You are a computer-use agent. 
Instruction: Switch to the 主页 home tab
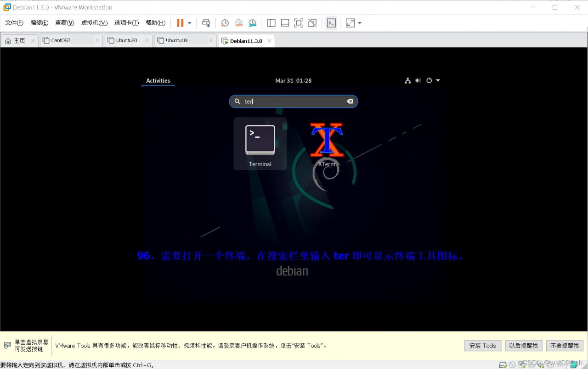[x=20, y=40]
